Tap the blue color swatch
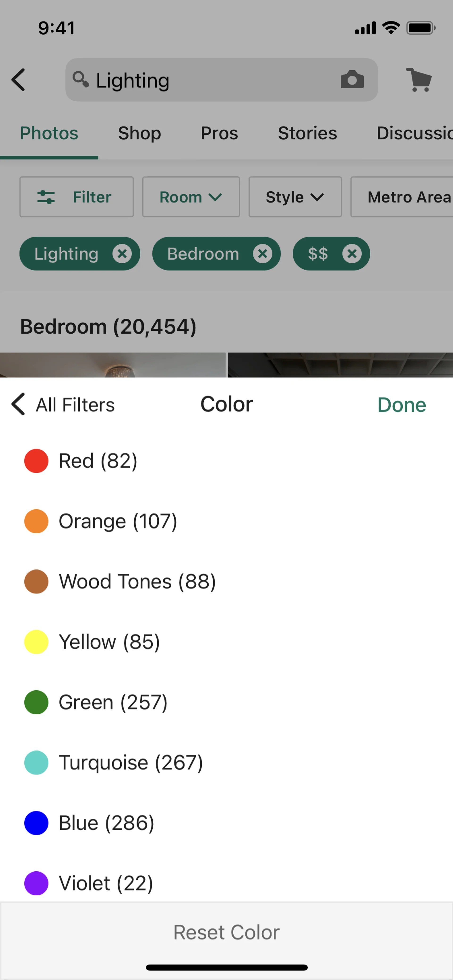 click(x=37, y=823)
